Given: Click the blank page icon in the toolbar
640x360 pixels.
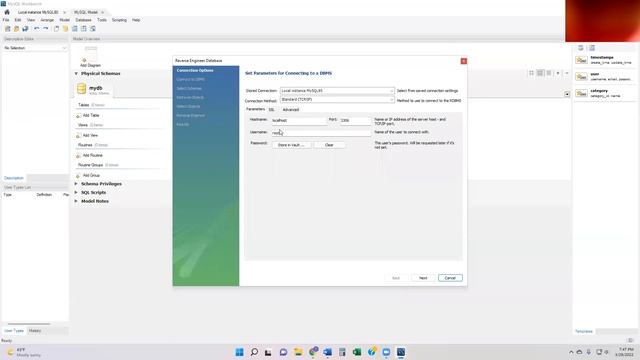Looking at the screenshot, I should [56, 29].
